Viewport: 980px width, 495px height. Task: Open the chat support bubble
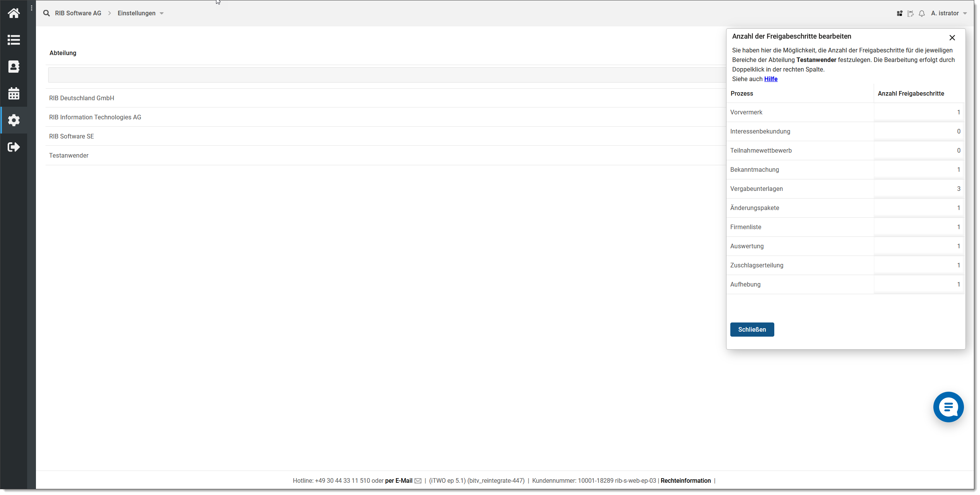[948, 407]
